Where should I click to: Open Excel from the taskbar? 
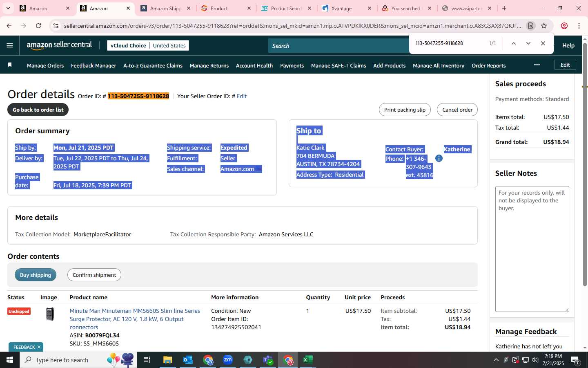tap(308, 360)
